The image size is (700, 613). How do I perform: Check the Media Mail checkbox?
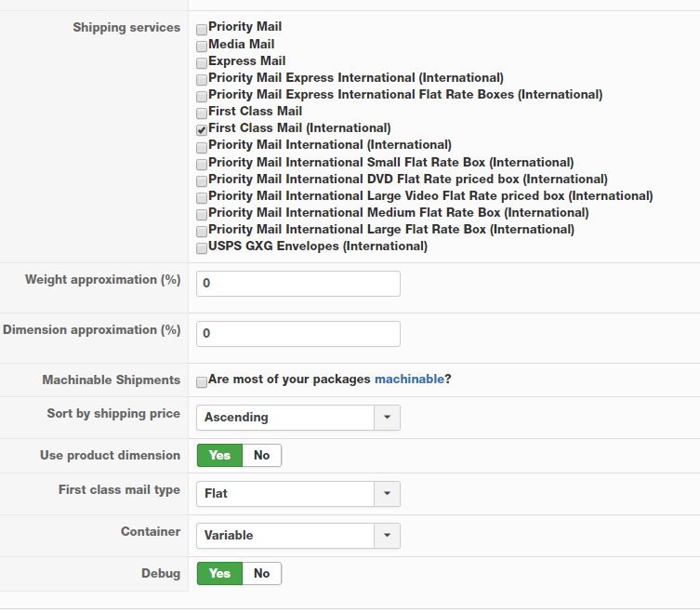[x=202, y=46]
